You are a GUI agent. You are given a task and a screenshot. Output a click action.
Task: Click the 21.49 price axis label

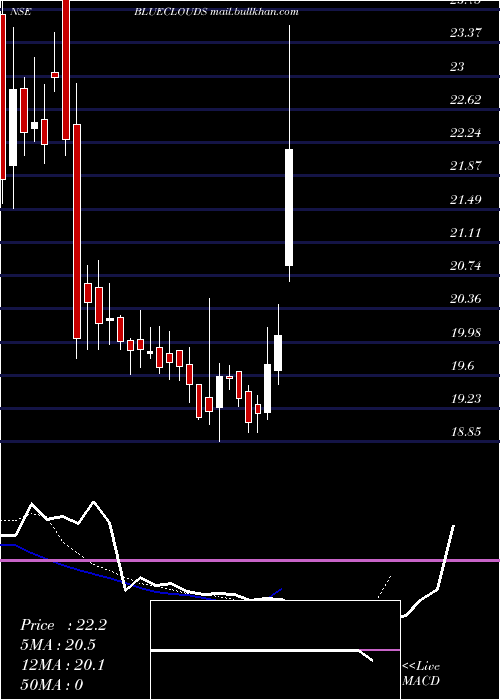466,199
